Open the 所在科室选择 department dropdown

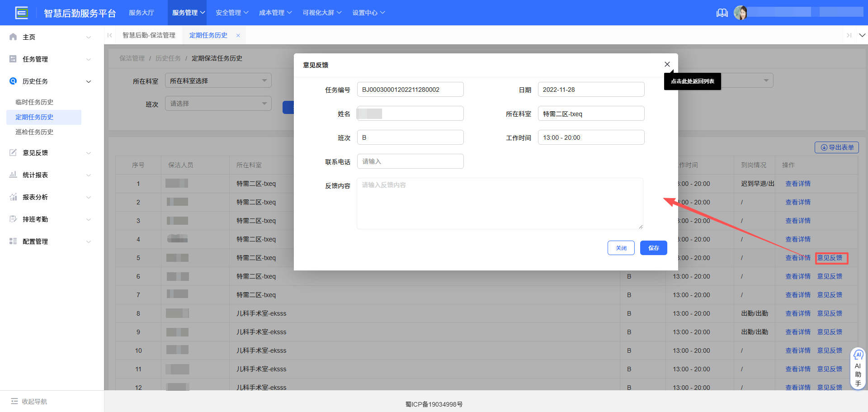tap(218, 80)
